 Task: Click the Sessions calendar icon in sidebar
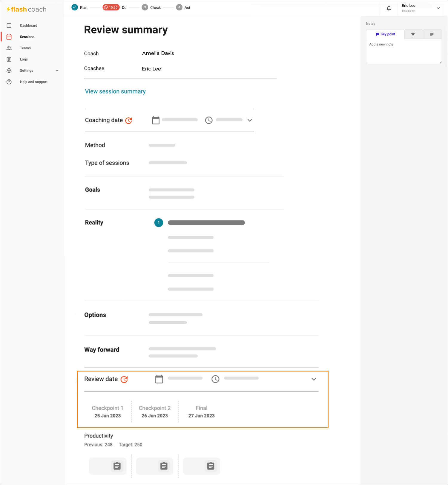9,37
